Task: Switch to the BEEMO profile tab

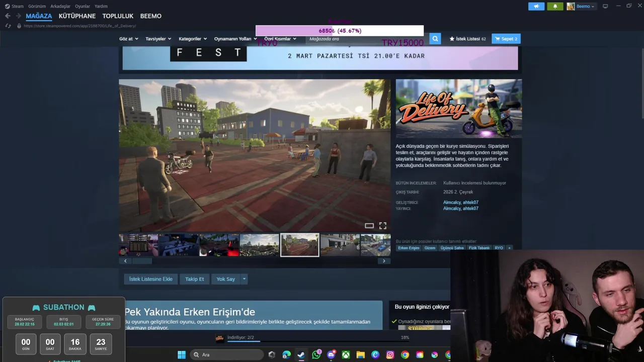Action: click(x=151, y=16)
